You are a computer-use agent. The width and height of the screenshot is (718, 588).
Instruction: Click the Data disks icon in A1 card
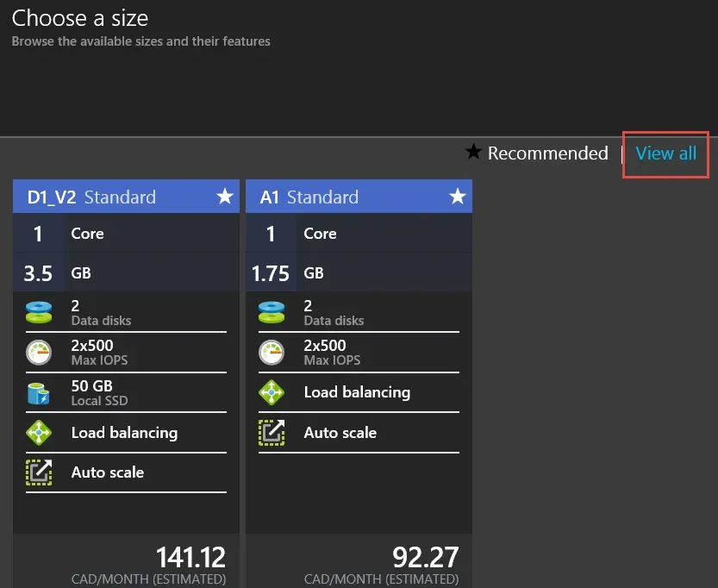click(x=272, y=312)
